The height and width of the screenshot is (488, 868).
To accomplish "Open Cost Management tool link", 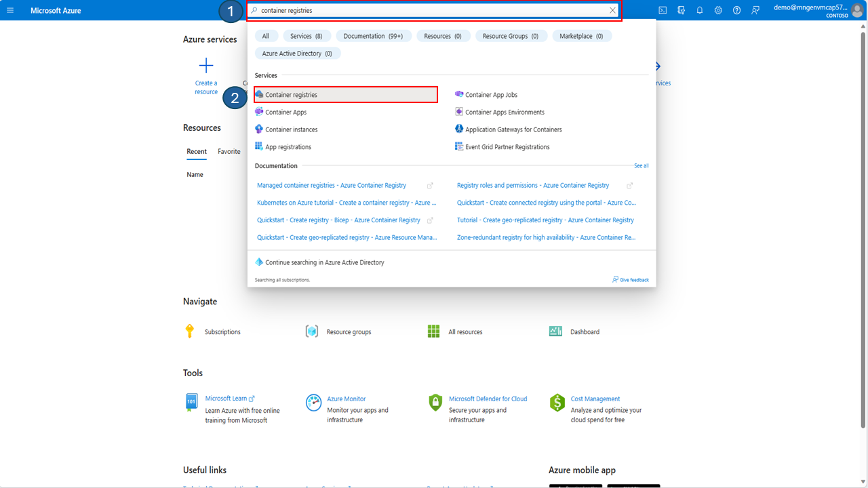I will 595,399.
